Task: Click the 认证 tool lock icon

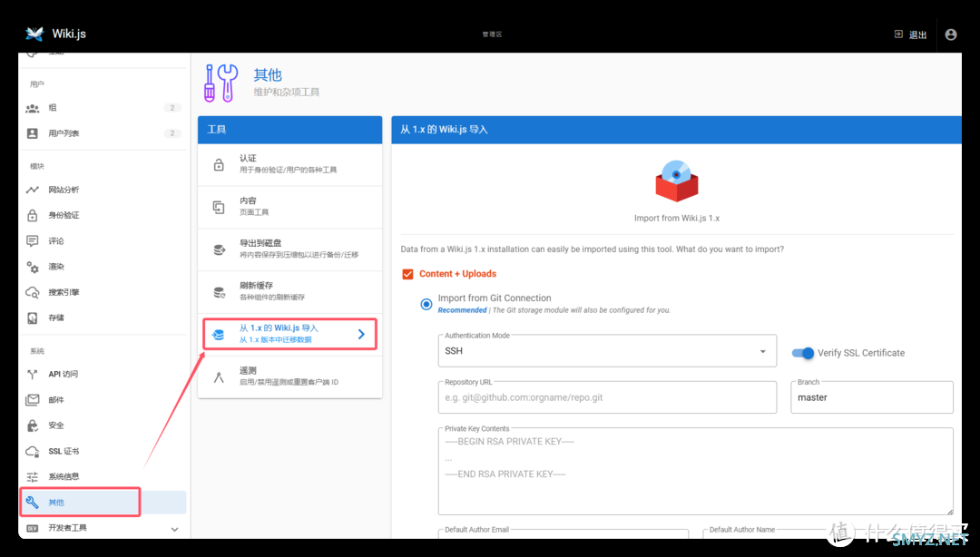Action: [x=219, y=164]
